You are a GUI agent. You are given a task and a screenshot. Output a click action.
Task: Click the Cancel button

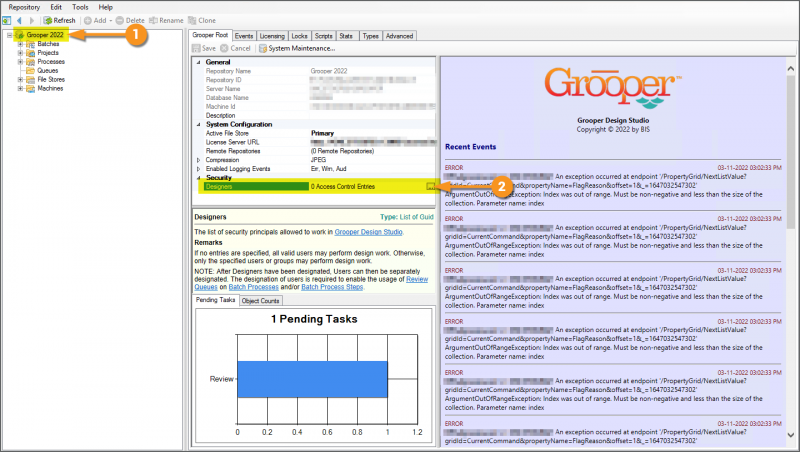(236, 48)
